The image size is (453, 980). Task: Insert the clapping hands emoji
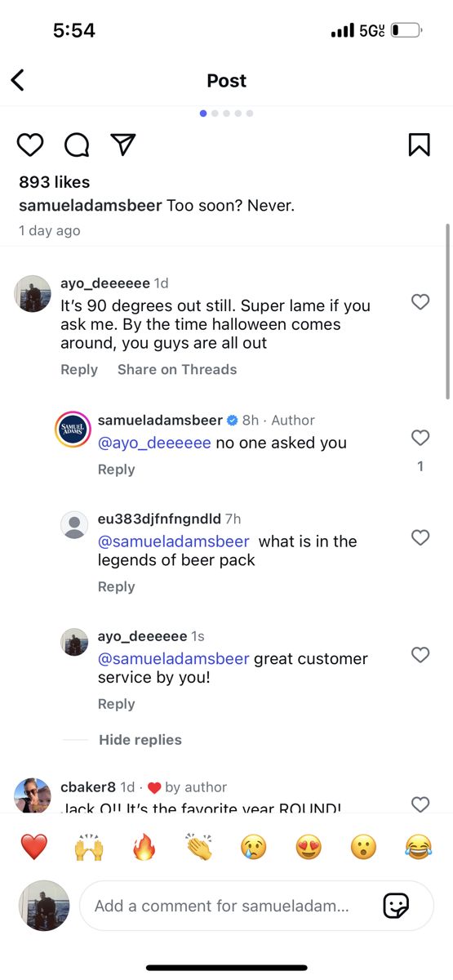click(198, 848)
